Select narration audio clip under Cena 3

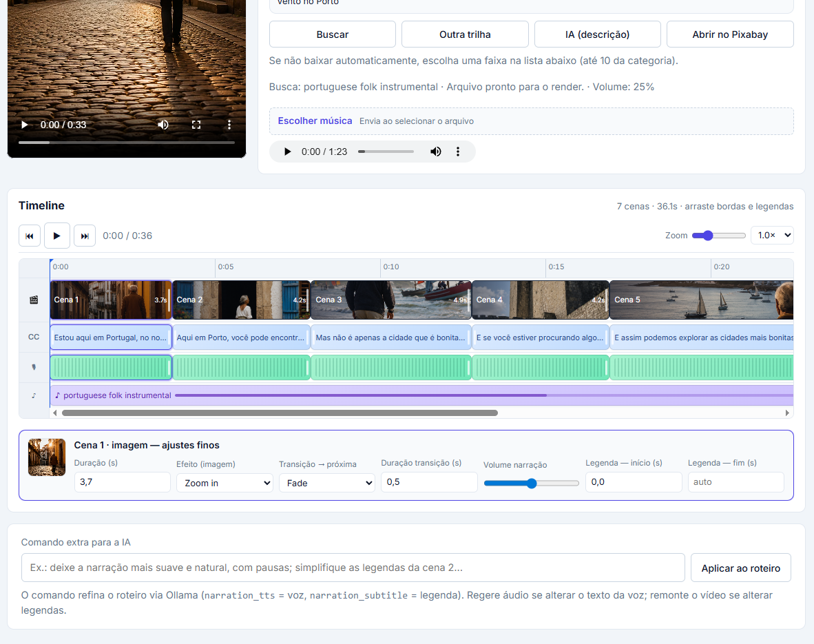(x=391, y=367)
